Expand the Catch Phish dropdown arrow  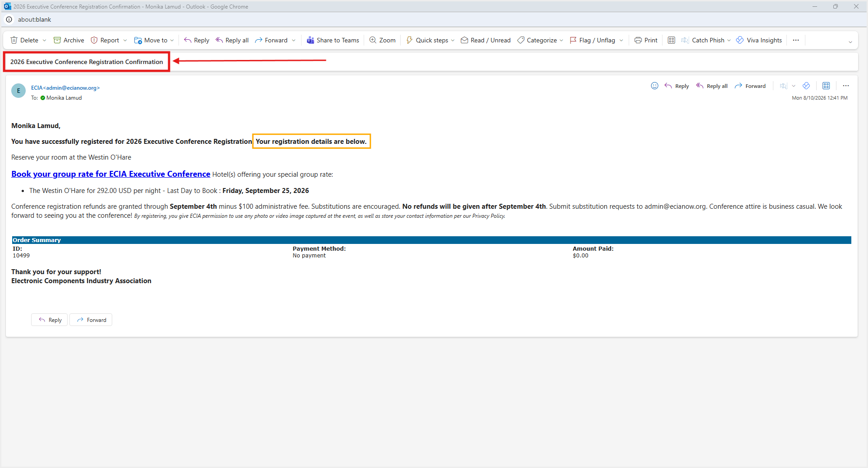click(729, 40)
